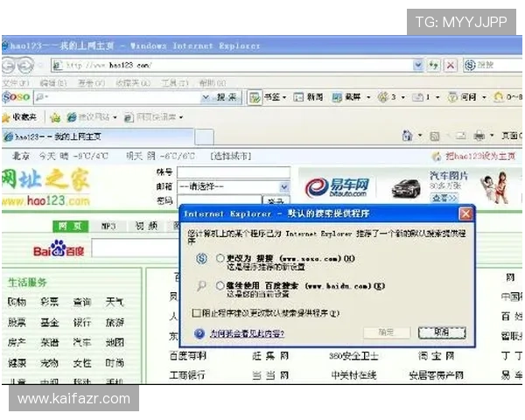Open the 邮箱 --请选择-- combo box

pos(234,186)
